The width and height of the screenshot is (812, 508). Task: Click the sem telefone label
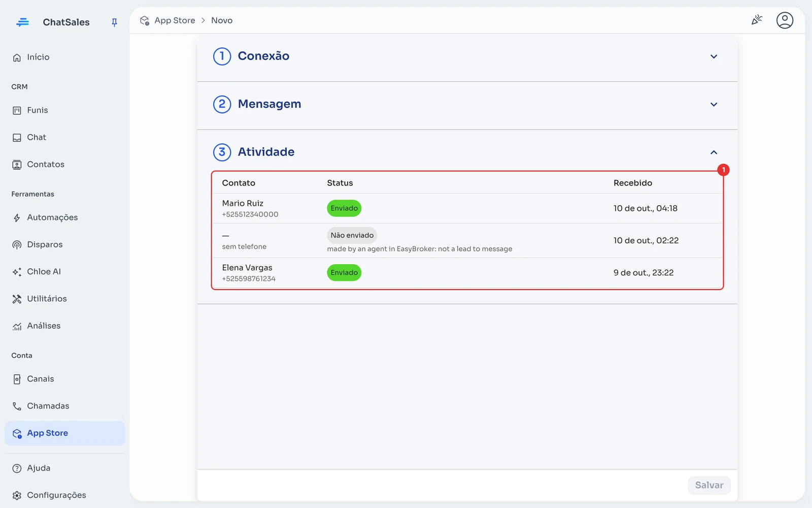coord(244,247)
